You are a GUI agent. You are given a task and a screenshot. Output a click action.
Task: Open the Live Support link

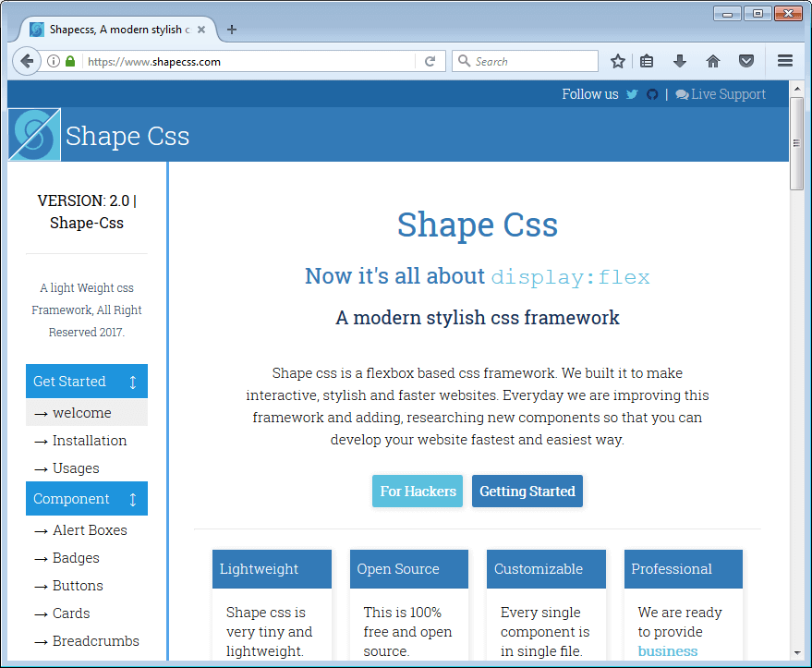tap(721, 94)
